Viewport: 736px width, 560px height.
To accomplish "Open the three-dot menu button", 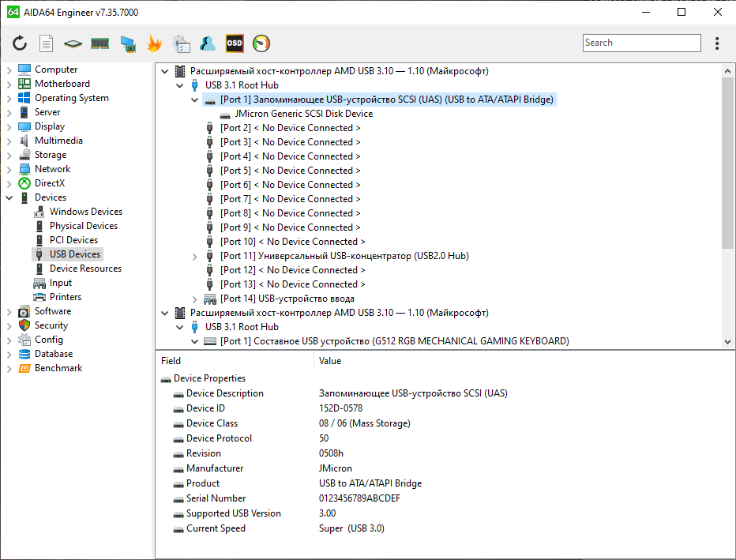I will pyautogui.click(x=717, y=43).
